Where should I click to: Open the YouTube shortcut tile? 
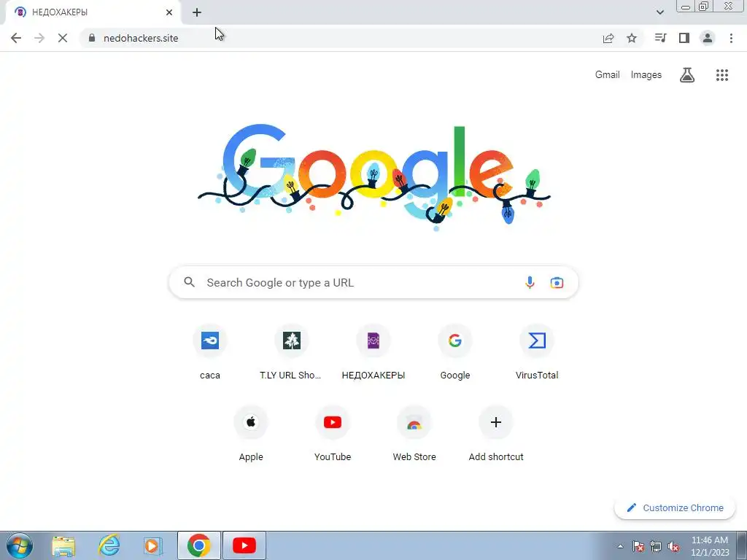[x=333, y=435]
